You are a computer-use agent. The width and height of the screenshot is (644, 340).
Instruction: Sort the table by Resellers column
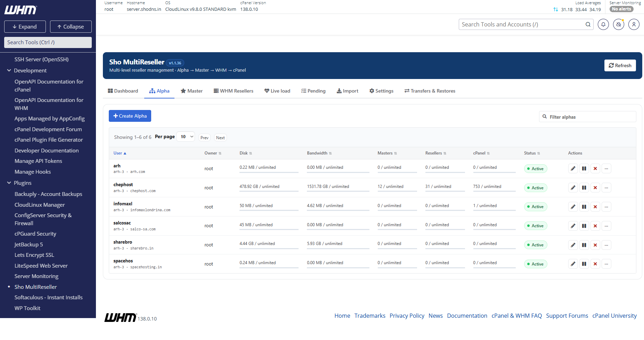[x=436, y=153]
